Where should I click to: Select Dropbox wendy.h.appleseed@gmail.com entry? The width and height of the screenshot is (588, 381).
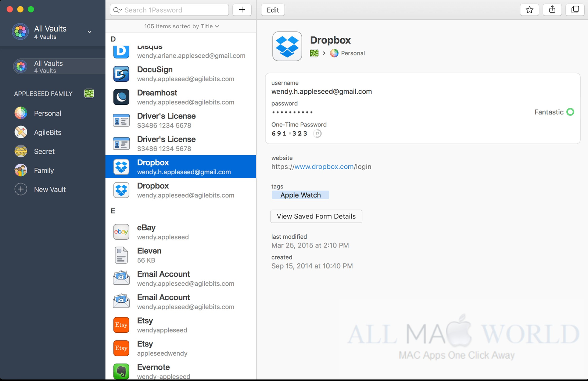181,167
